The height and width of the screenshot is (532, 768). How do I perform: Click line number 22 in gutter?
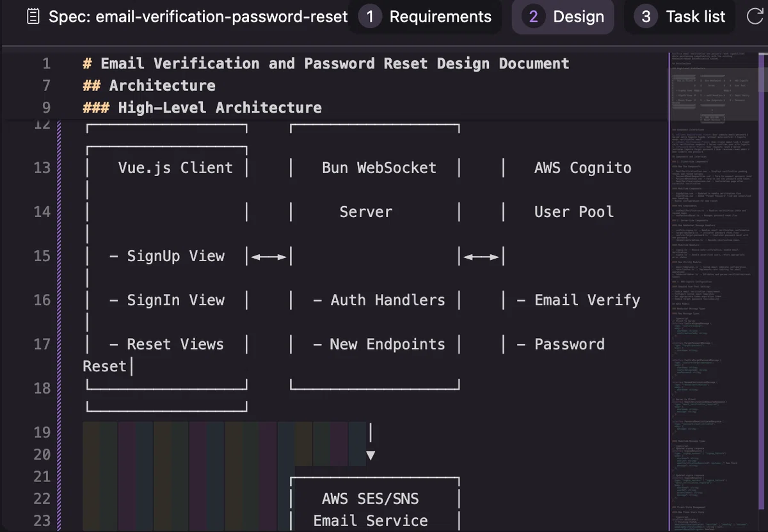pos(42,498)
